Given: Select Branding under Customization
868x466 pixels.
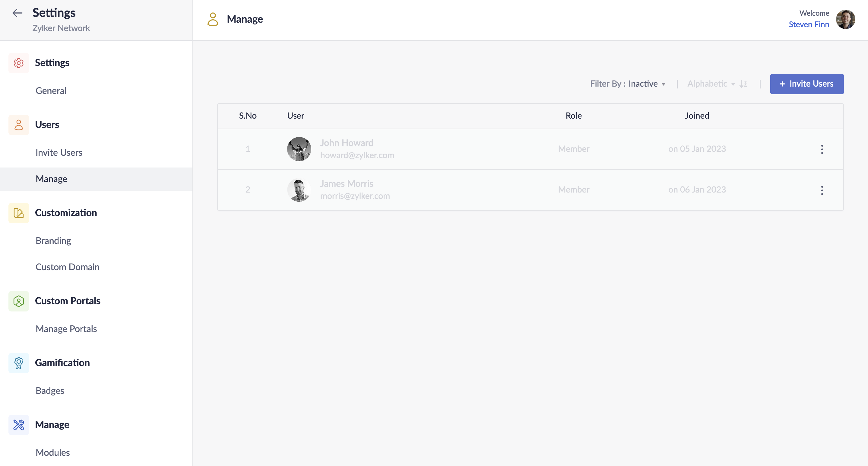Looking at the screenshot, I should pos(53,241).
